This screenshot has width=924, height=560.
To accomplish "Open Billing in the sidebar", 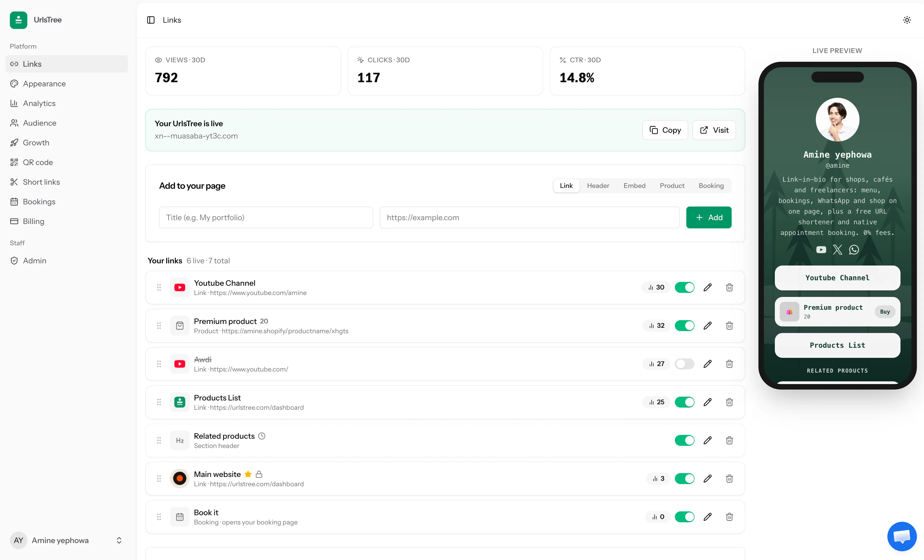I will click(x=67, y=222).
